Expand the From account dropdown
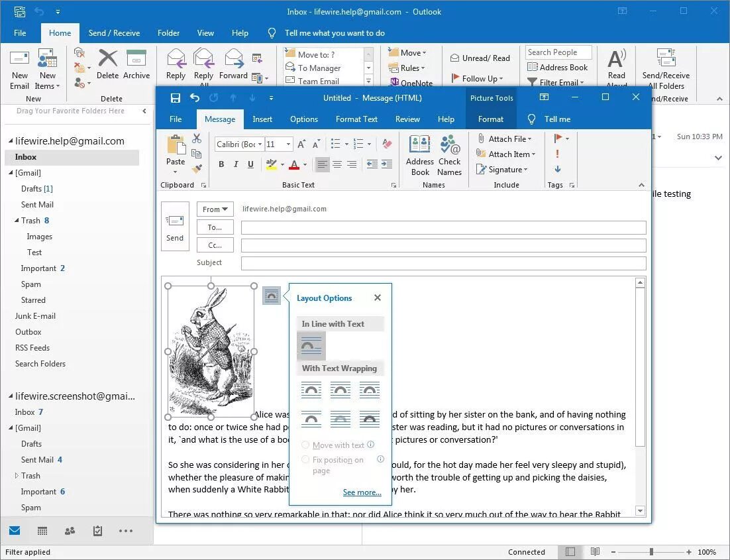This screenshot has width=730, height=560. point(215,209)
